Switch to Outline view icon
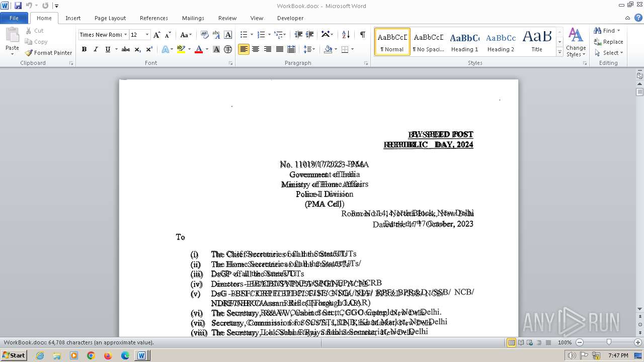The height and width of the screenshot is (362, 644). (539, 342)
